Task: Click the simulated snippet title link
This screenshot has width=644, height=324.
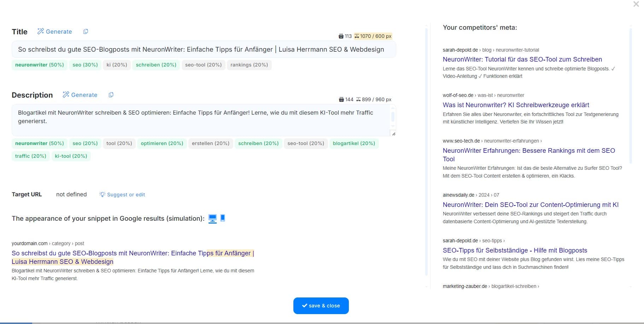Action: tap(133, 258)
